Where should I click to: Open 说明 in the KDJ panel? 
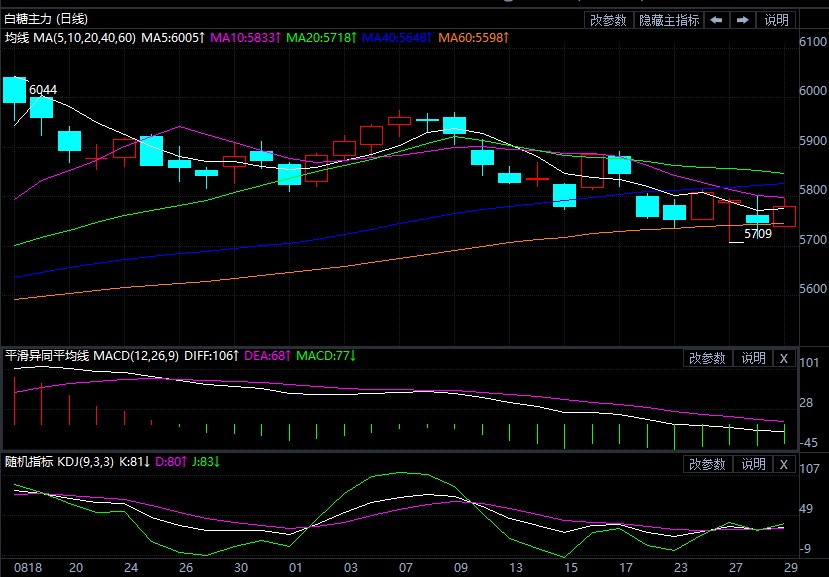click(x=752, y=464)
